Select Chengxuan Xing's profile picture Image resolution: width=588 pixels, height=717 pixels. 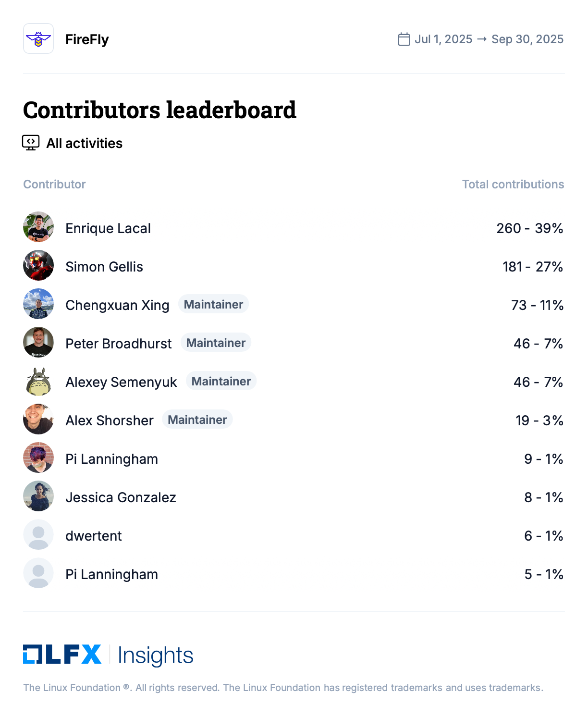coord(38,304)
